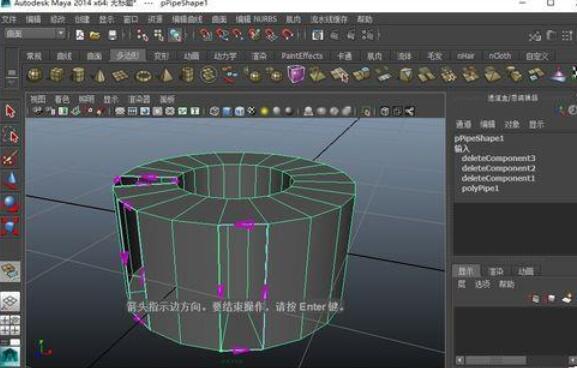This screenshot has height=368, width=577.
Task: Select by component type mode icon
Action: [175, 35]
